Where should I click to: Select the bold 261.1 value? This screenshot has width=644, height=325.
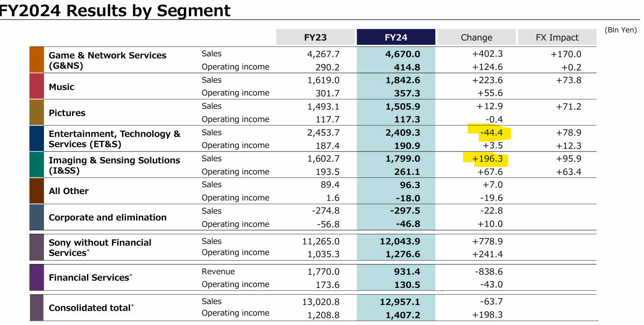point(407,172)
